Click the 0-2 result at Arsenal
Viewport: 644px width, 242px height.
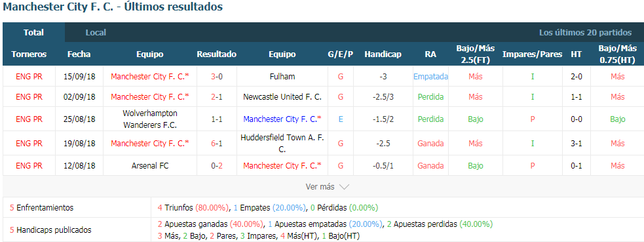click(x=216, y=166)
